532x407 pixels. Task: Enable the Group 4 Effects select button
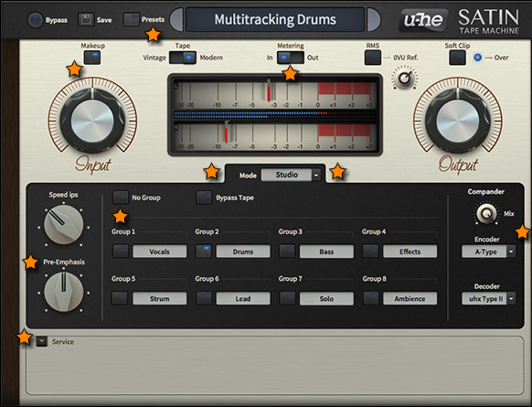coord(371,252)
